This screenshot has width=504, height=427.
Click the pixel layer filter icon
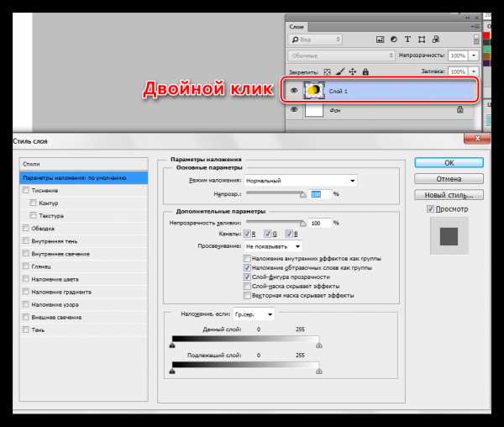pyautogui.click(x=380, y=40)
